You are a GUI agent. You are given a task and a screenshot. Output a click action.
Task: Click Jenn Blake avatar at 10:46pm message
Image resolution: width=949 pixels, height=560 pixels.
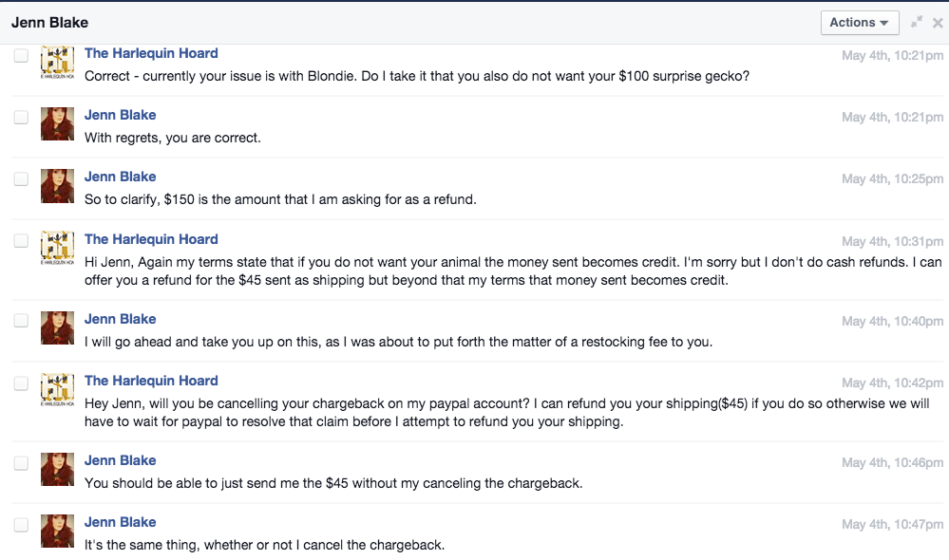click(x=58, y=469)
